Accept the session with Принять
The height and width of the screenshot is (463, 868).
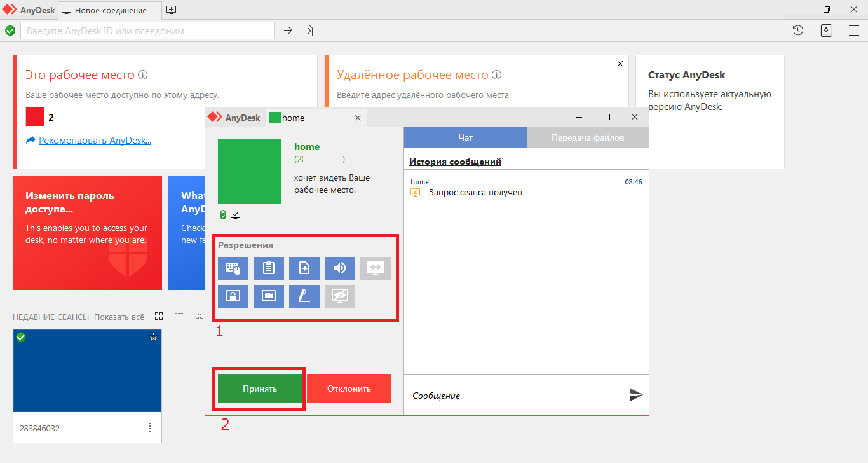coord(260,388)
